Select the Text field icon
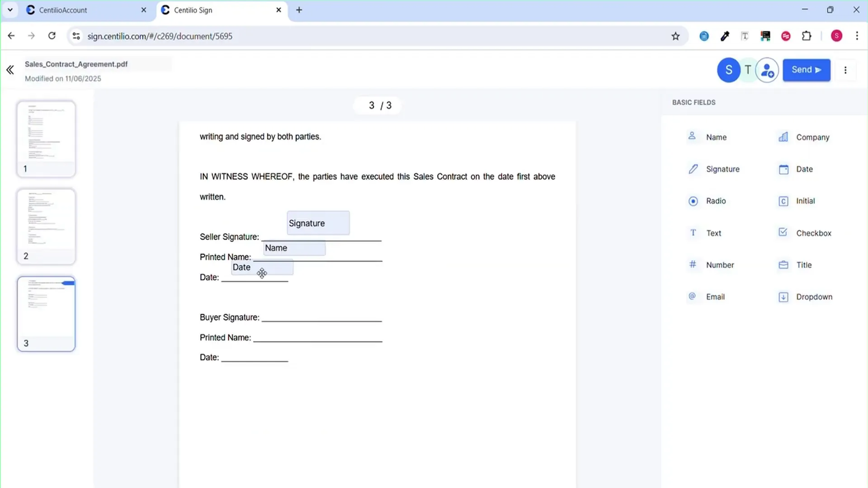 (693, 233)
